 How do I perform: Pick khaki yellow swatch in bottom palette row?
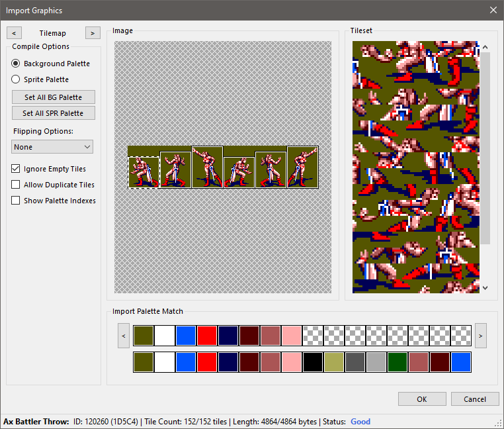tap(334, 362)
